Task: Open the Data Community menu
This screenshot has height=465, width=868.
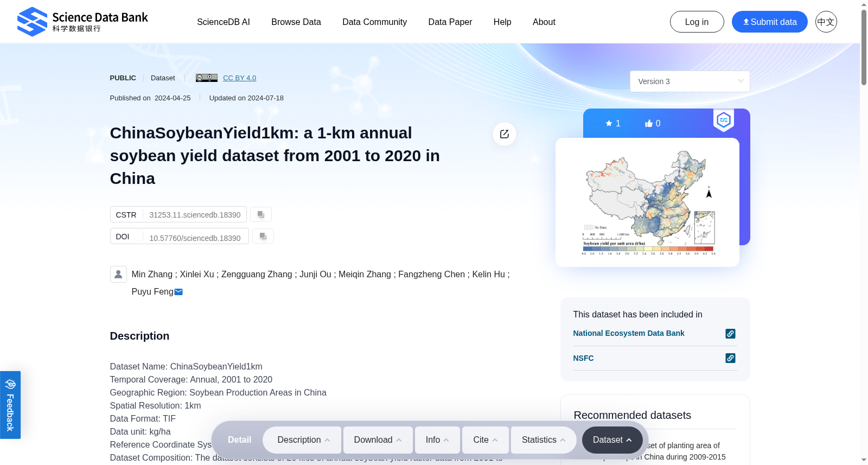Action: click(x=374, y=22)
